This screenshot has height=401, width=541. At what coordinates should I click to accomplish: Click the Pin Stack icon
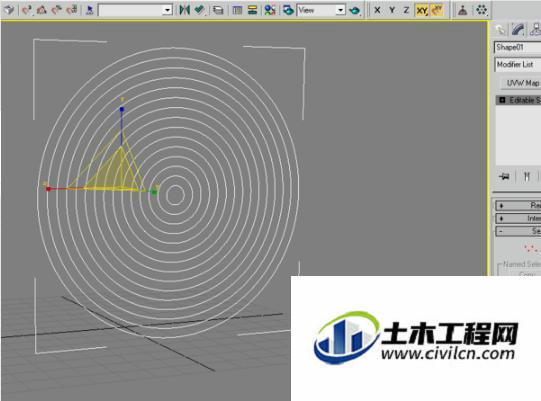coord(504,177)
